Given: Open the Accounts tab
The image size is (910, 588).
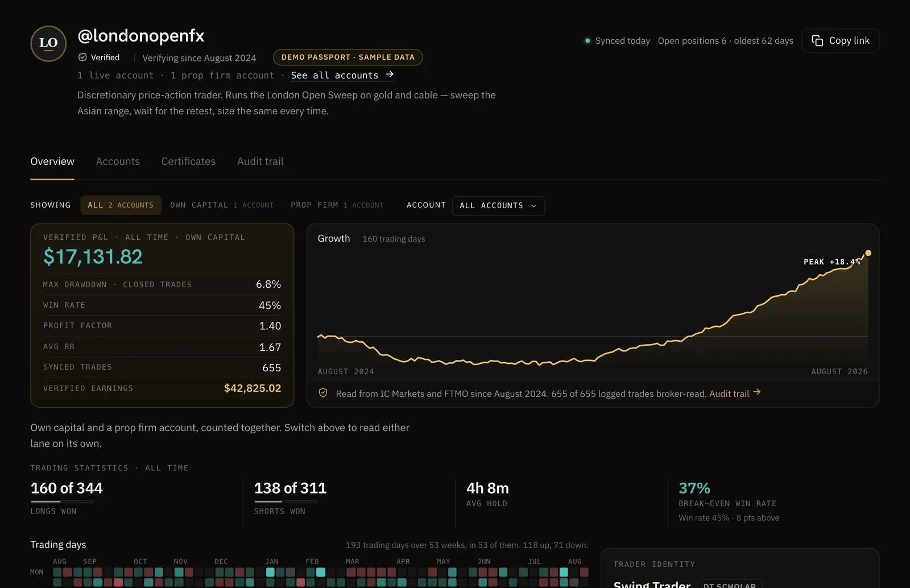Looking at the screenshot, I should coord(118,162).
